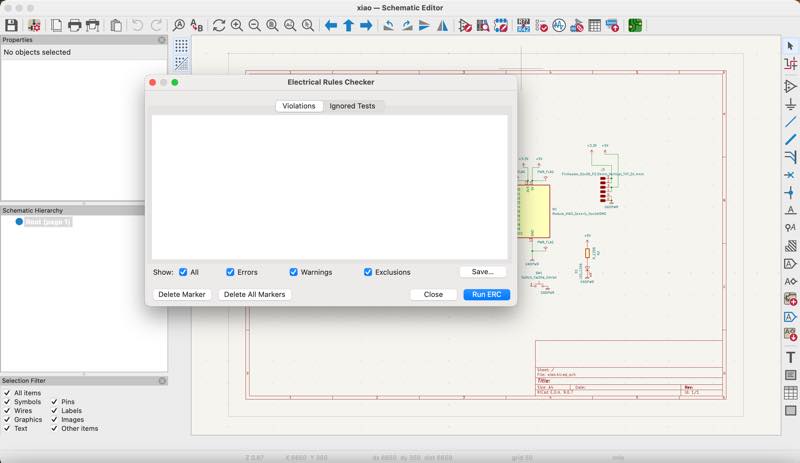This screenshot has width=800, height=463.
Task: Toggle Labels in Selection Filter
Action: tap(54, 410)
